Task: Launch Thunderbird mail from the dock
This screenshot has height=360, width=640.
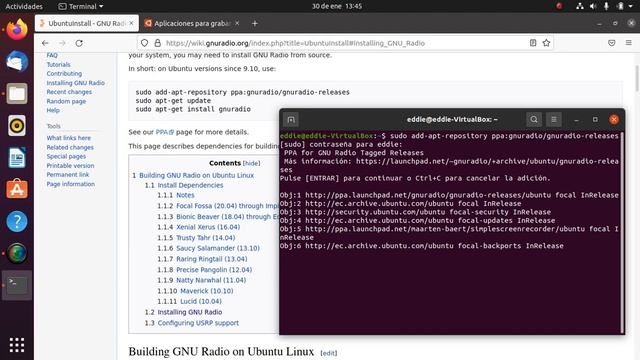Action: tap(17, 62)
